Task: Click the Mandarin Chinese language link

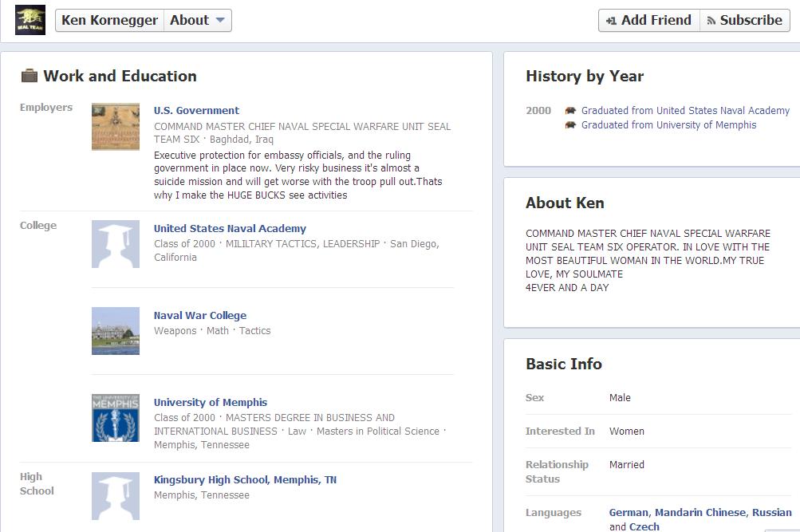Action: point(700,513)
